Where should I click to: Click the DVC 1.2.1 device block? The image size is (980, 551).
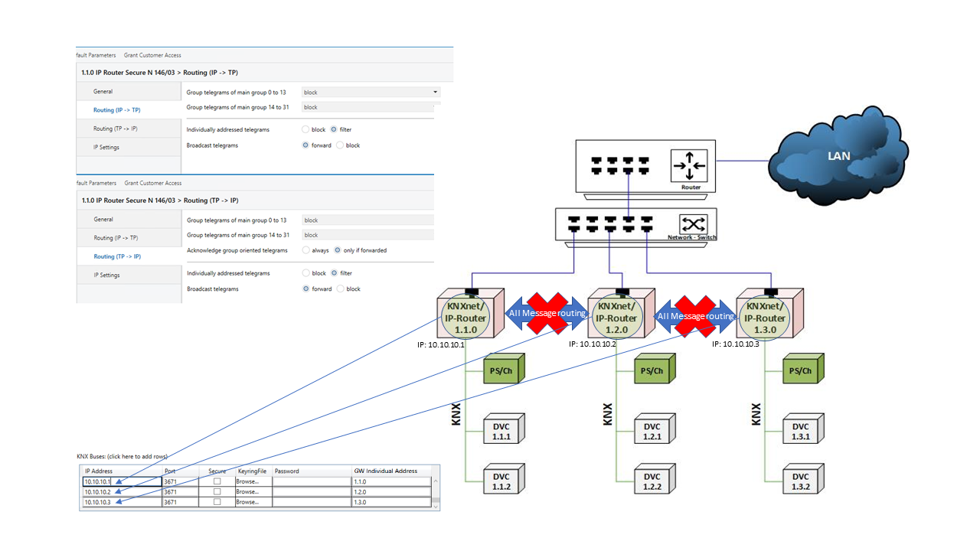coord(652,432)
